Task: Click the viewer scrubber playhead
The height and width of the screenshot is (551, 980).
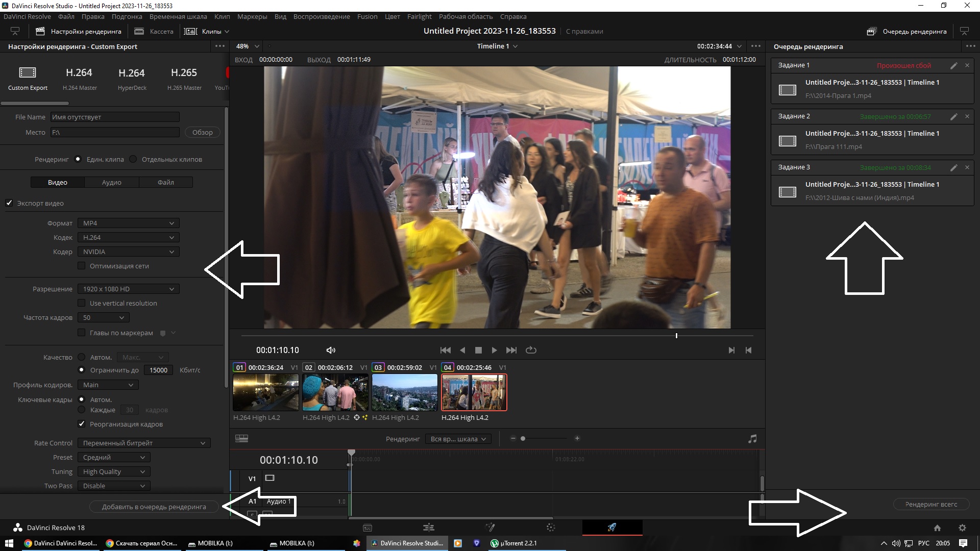Action: pyautogui.click(x=676, y=336)
